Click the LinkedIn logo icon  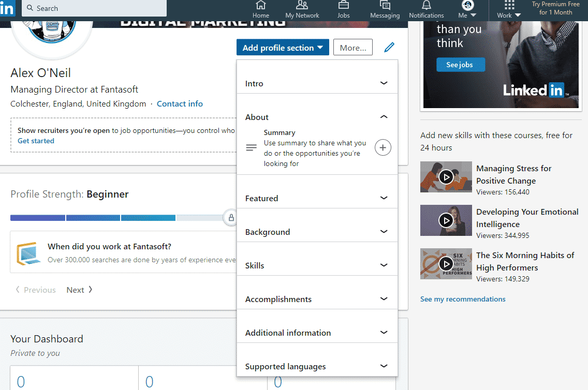point(7,8)
